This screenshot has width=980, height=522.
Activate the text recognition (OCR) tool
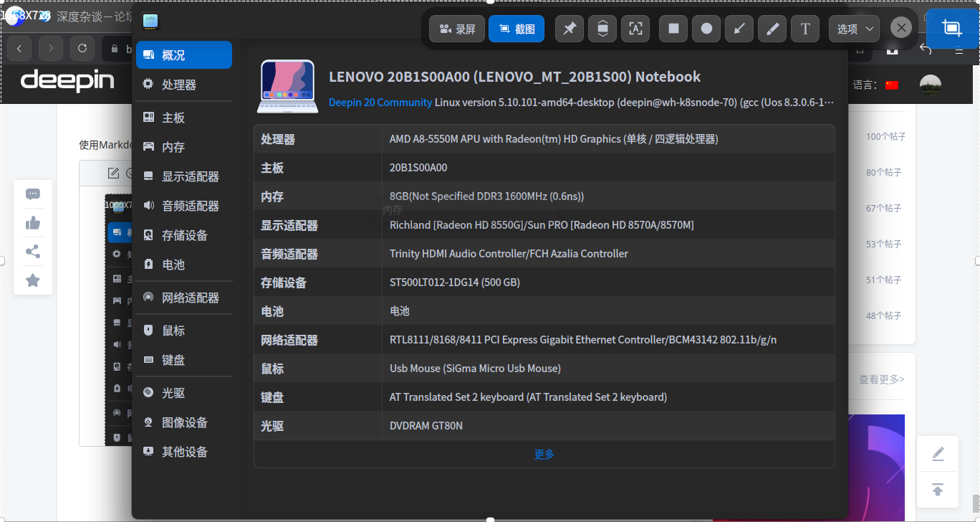tap(635, 29)
